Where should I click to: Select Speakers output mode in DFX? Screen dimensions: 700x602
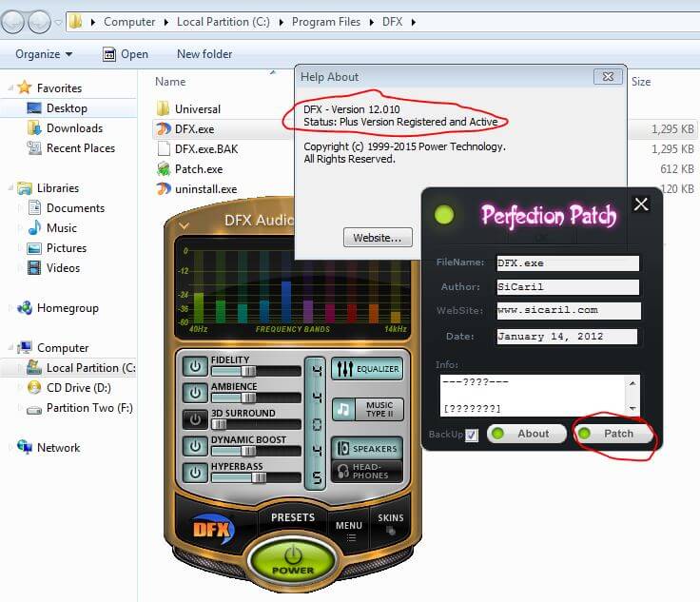(367, 448)
